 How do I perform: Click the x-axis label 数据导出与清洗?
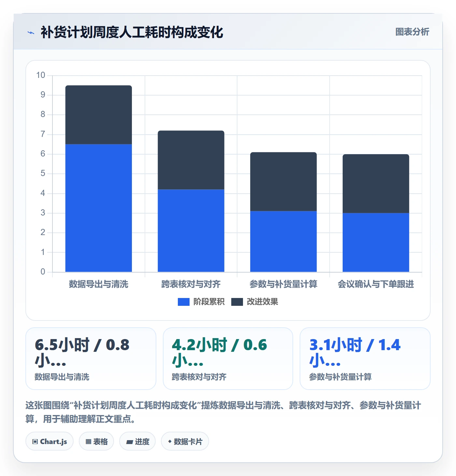point(99,284)
